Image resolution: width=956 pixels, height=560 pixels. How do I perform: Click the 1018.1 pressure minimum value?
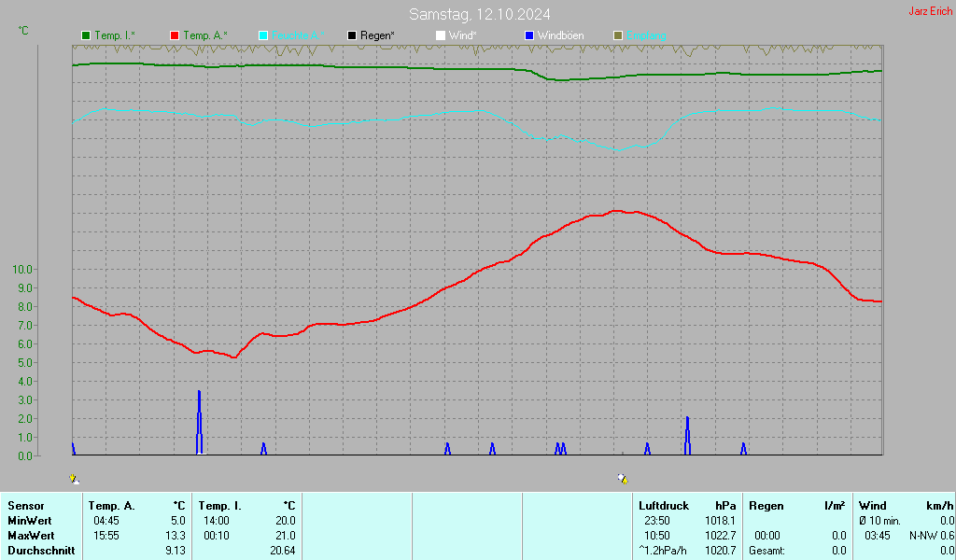point(721,521)
